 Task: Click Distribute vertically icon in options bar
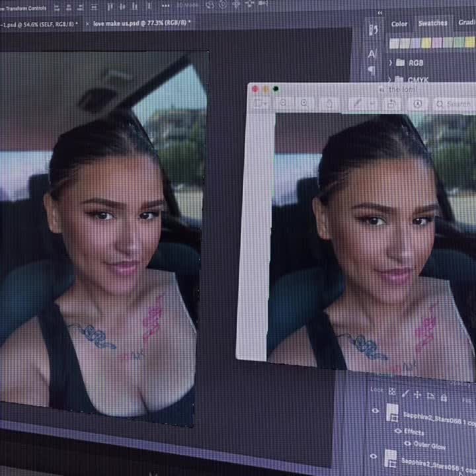click(x=94, y=7)
